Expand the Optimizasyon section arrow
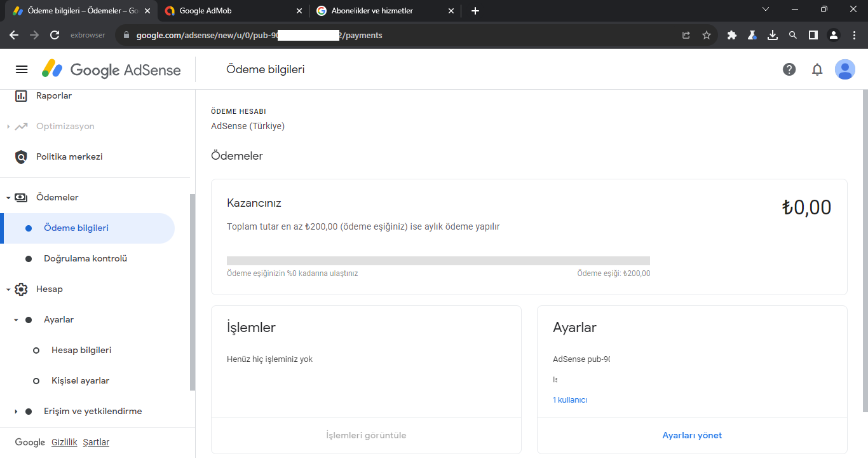The height and width of the screenshot is (458, 868). [x=8, y=127]
